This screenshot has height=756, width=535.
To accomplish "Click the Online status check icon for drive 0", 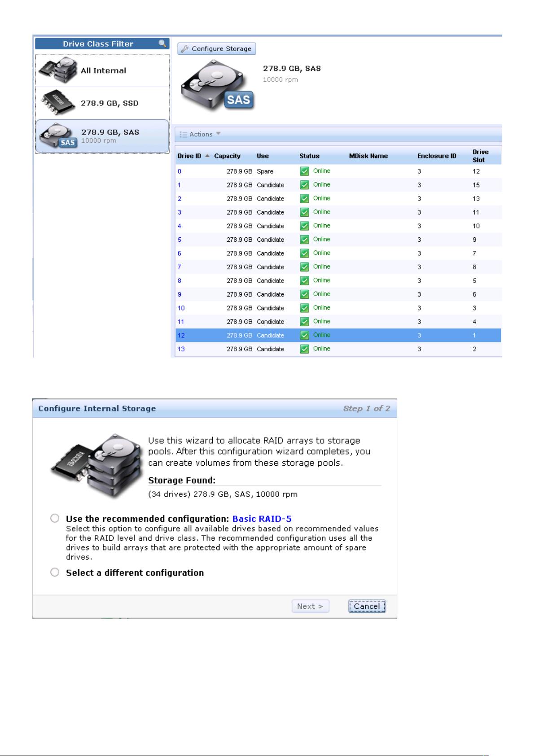I will (304, 171).
